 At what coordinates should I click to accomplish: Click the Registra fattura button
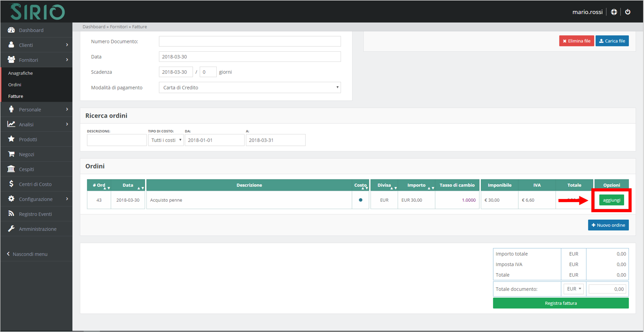[x=560, y=303]
